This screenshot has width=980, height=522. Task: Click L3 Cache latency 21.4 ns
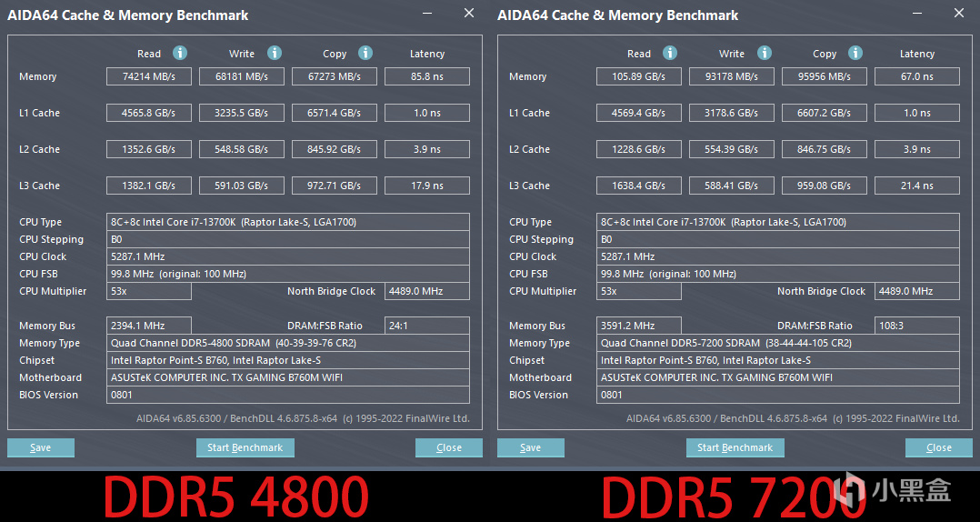[x=917, y=186]
